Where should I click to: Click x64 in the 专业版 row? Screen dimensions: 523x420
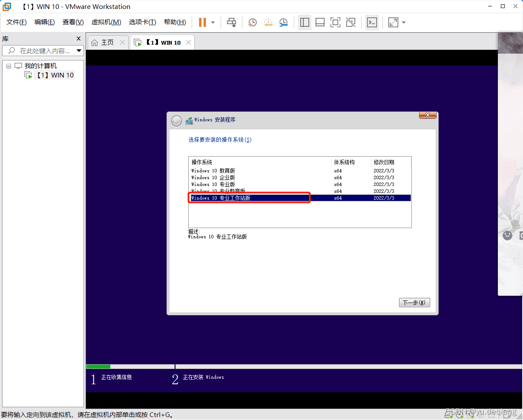[x=338, y=184]
